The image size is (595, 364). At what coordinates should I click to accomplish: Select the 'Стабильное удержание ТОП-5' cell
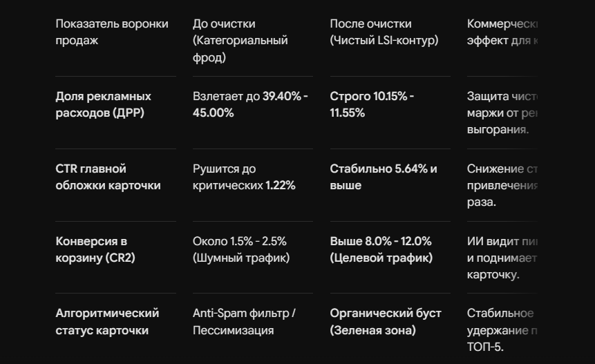[502, 330]
